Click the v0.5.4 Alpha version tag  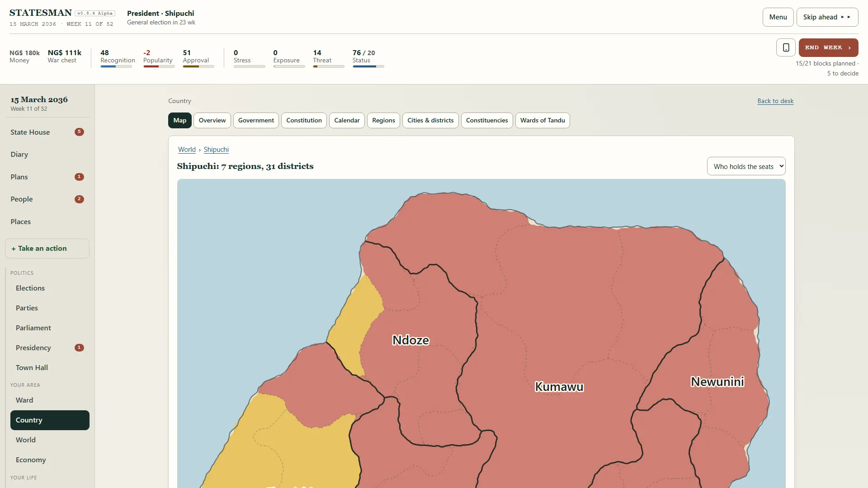coord(95,13)
